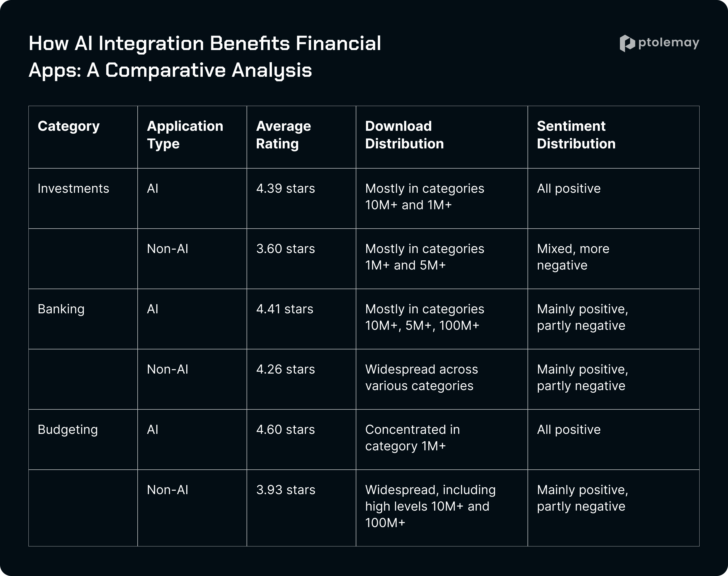Image resolution: width=728 pixels, height=576 pixels.
Task: Click the ptolemay brand name text
Action: tap(669, 43)
